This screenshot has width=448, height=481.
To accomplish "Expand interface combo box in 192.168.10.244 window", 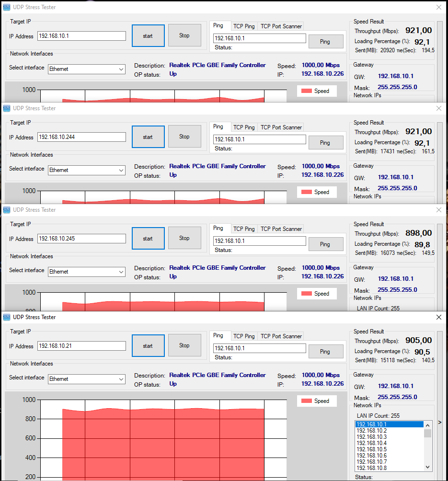I will (x=121, y=170).
